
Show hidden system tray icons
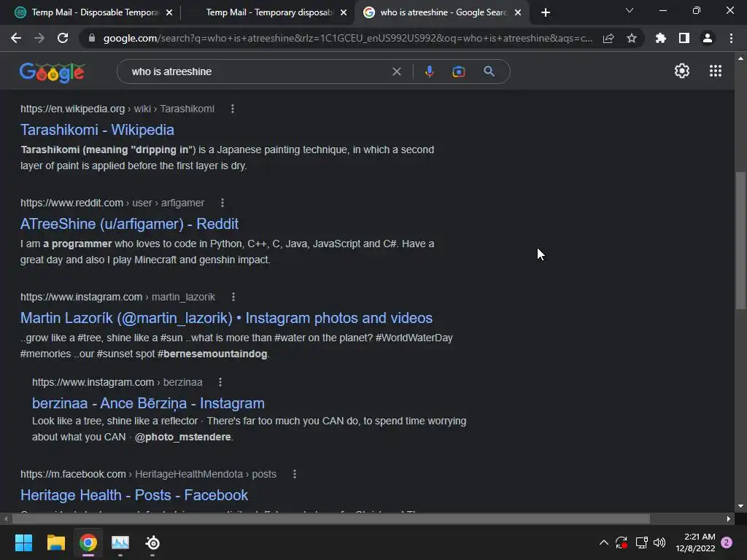[x=603, y=542]
